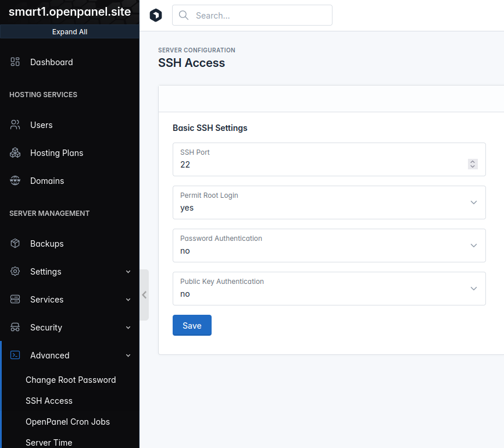Viewport: 504px width, 448px height.
Task: Click the Backups box icon
Action: (16, 244)
